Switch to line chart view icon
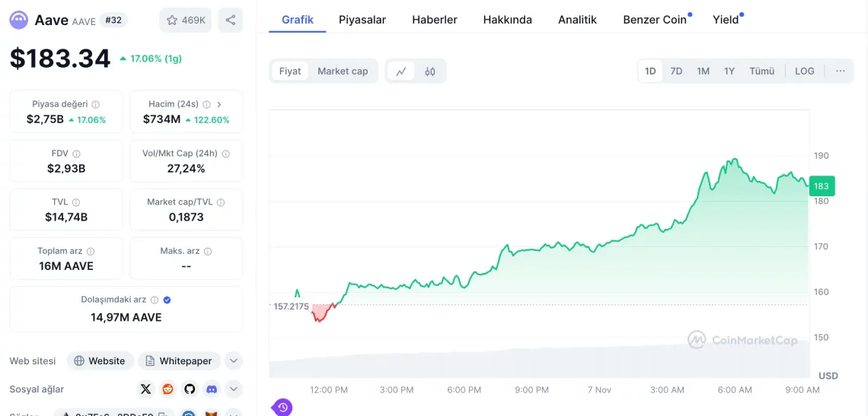The width and height of the screenshot is (868, 416). tap(401, 71)
